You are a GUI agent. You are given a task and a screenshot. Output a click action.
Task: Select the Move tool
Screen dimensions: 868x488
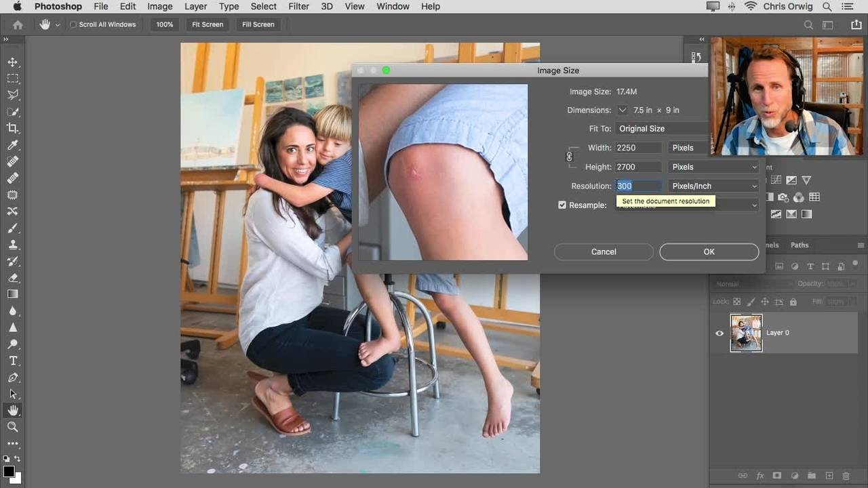click(x=12, y=62)
